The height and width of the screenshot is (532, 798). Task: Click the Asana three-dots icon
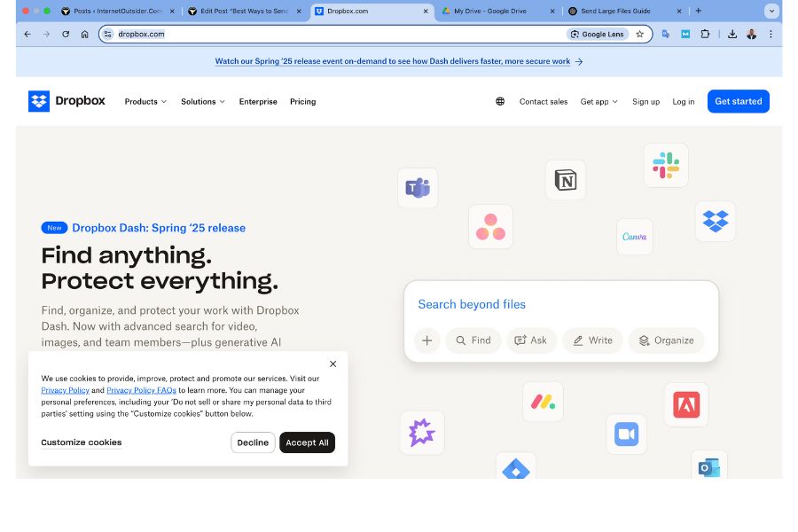(x=490, y=227)
